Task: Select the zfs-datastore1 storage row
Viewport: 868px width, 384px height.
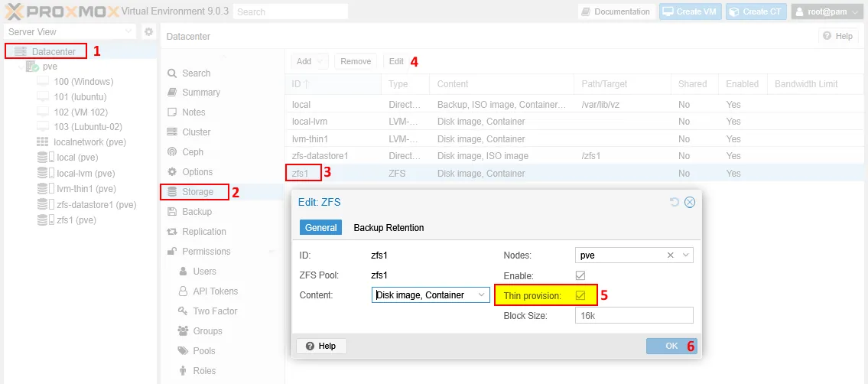Action: coord(576,156)
